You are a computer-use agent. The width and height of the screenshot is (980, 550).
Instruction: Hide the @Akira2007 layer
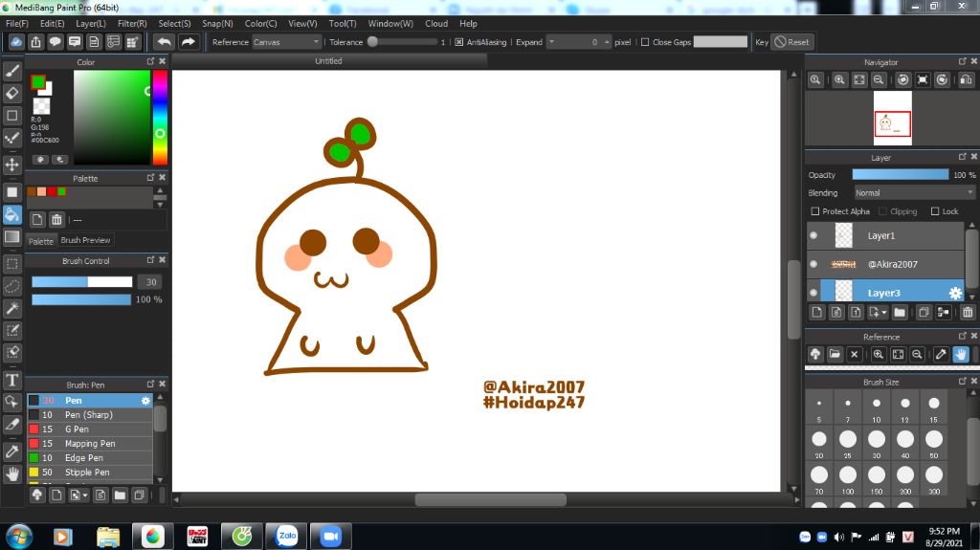click(813, 264)
